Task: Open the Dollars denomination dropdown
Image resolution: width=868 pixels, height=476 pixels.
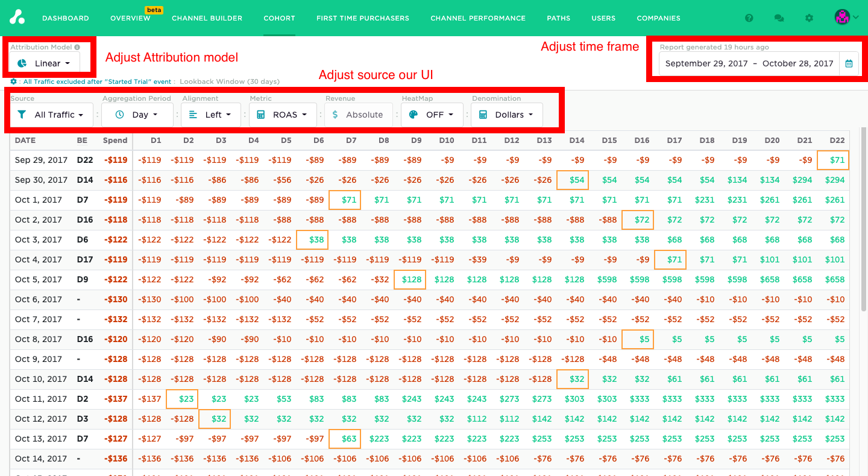Action: (506, 115)
